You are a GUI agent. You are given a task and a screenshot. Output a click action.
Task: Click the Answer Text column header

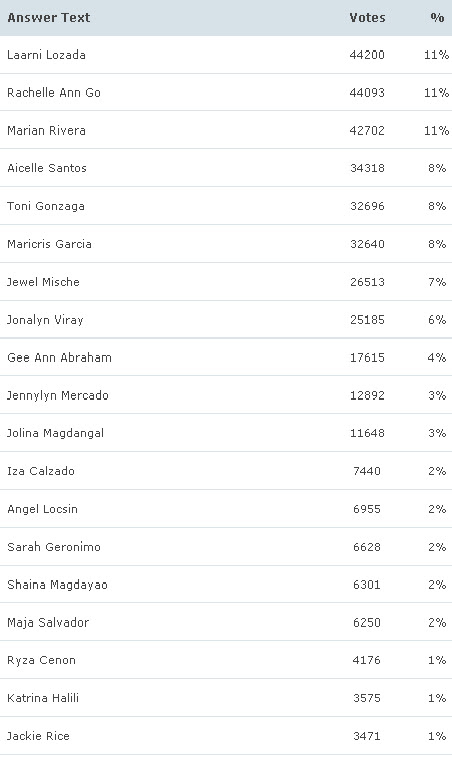pyautogui.click(x=49, y=18)
